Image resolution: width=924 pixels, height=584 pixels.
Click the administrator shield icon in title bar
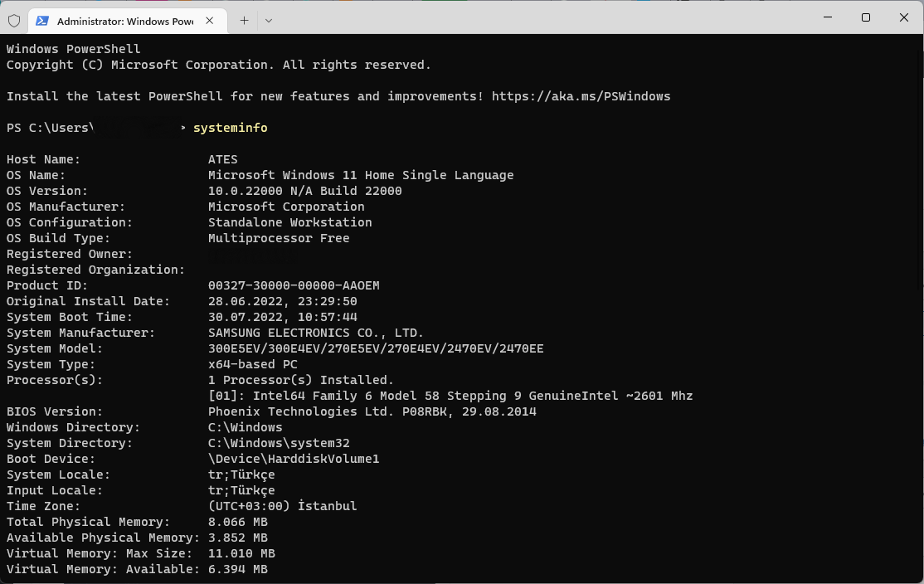coord(14,20)
